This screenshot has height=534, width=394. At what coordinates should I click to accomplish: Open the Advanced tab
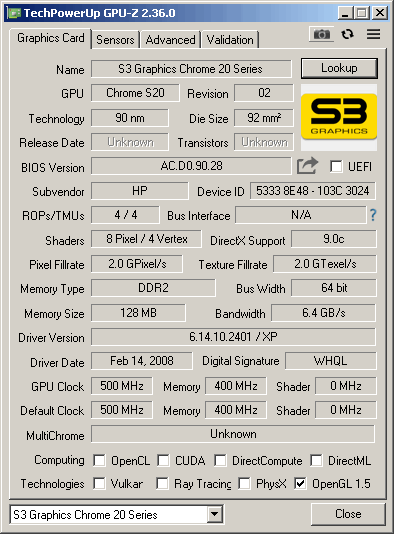pos(170,40)
